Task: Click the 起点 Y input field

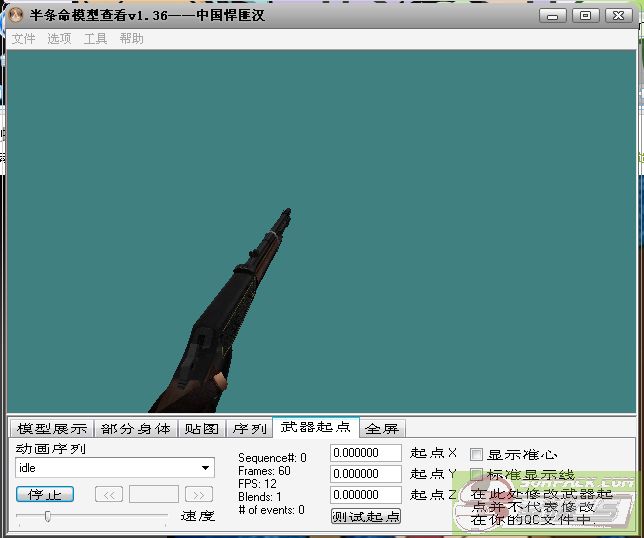Action: coord(365,474)
